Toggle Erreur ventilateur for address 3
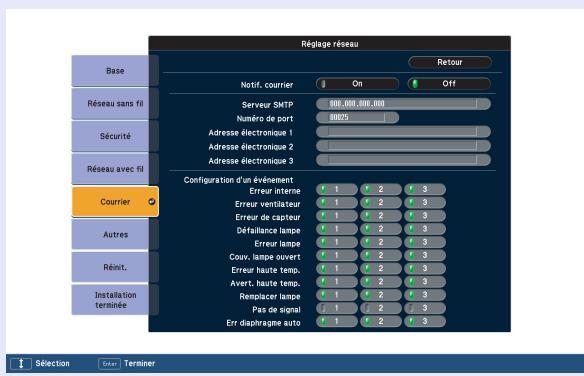The width and height of the screenshot is (584, 376). [x=425, y=203]
